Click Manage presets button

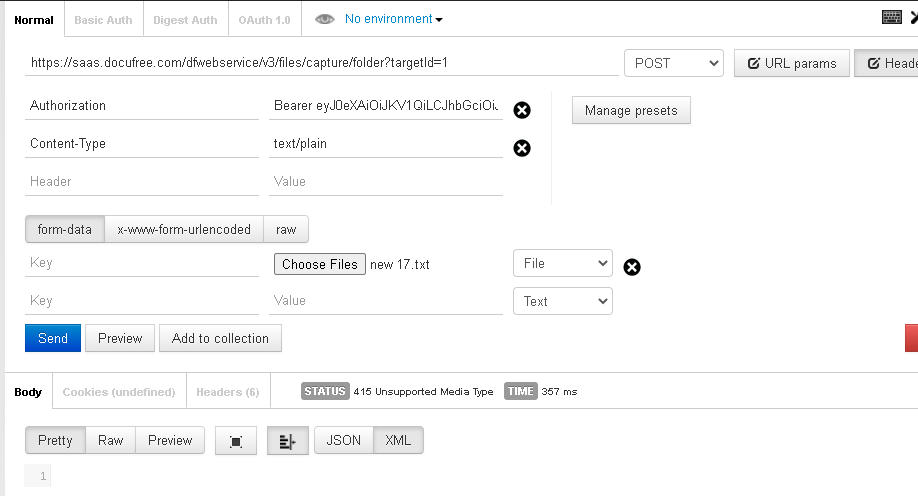tap(631, 110)
